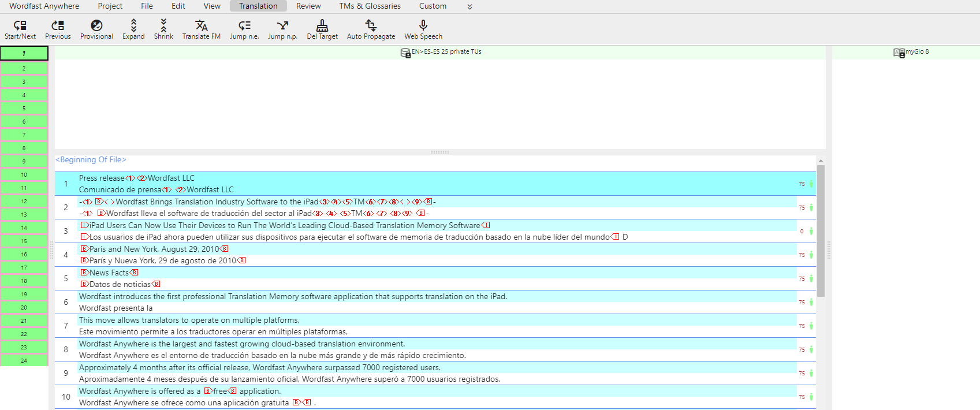Click source text 'Press release' in segment 1
The image size is (980, 410).
coord(102,178)
